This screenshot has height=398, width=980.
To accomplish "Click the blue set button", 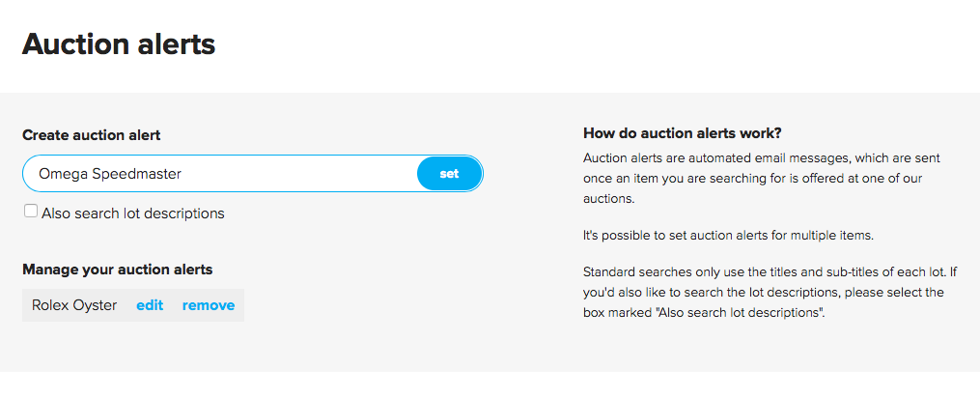I will 449,174.
